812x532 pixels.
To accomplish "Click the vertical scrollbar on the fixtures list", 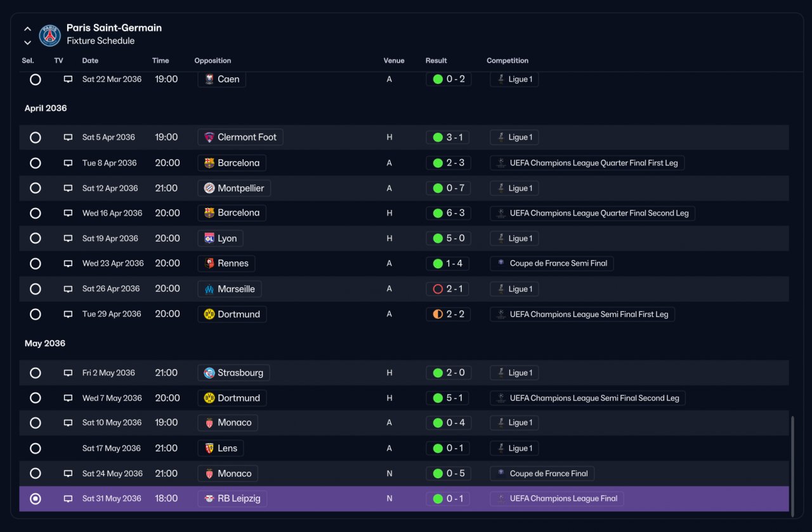I will (x=792, y=464).
